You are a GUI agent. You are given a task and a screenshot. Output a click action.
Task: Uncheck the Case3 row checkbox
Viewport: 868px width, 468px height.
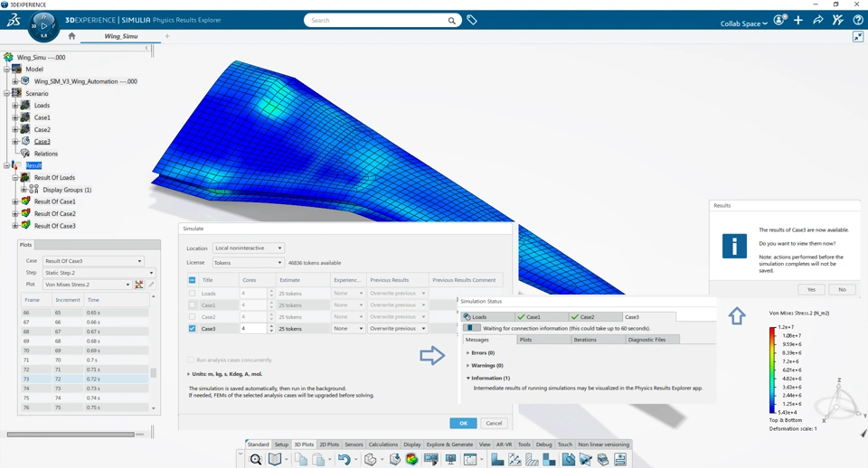pyautogui.click(x=192, y=329)
